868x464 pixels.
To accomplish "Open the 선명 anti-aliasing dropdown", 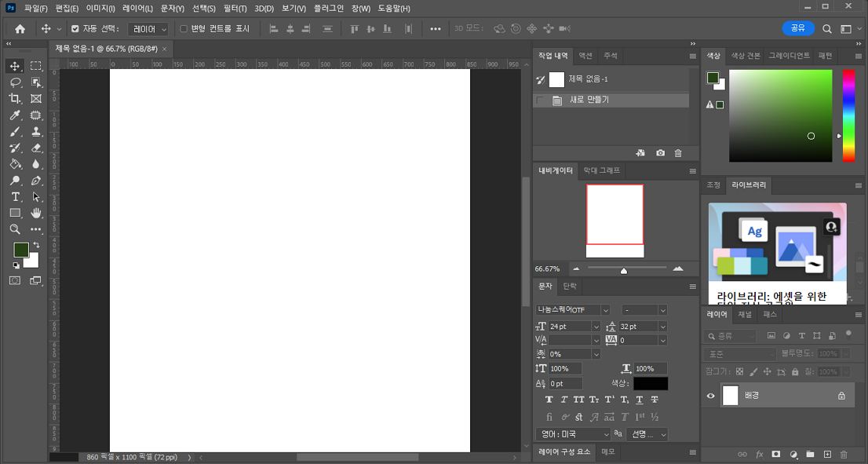I will coord(647,435).
